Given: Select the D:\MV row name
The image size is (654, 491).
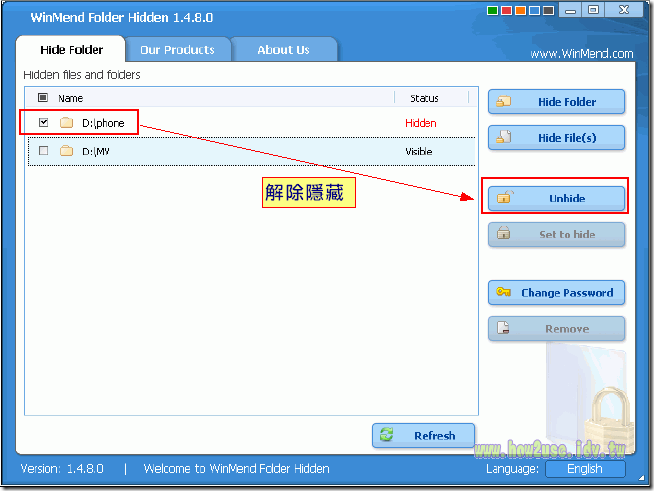Looking at the screenshot, I should click(96, 151).
